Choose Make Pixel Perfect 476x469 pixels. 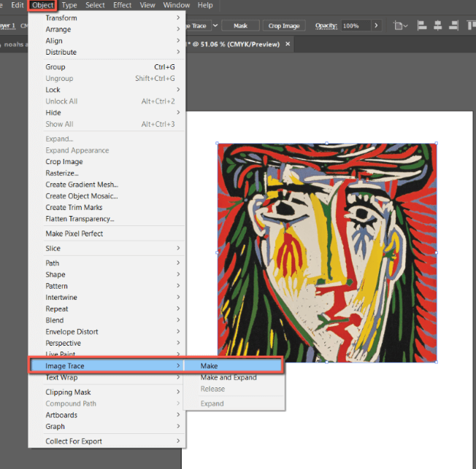point(107,233)
